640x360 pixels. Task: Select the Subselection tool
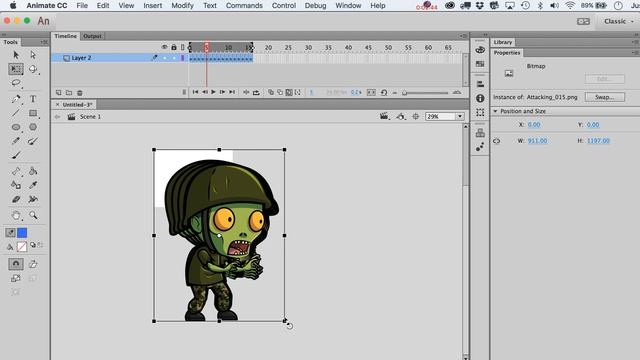pos(33,55)
